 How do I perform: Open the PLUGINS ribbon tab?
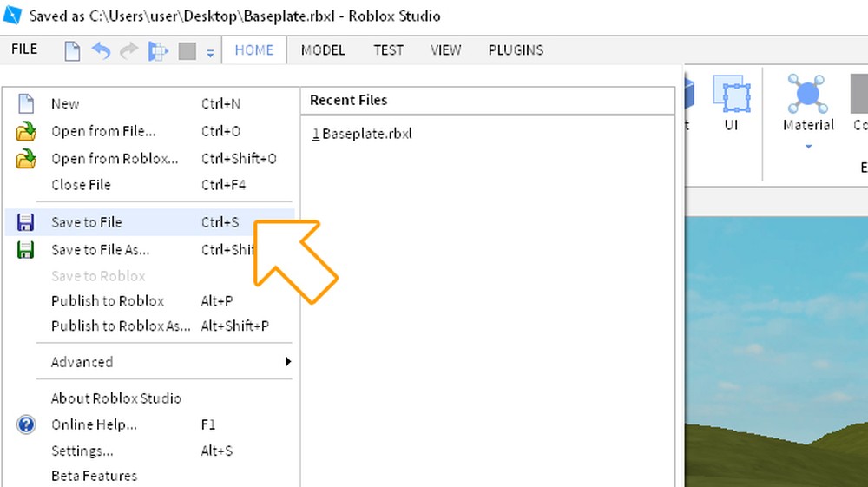516,50
